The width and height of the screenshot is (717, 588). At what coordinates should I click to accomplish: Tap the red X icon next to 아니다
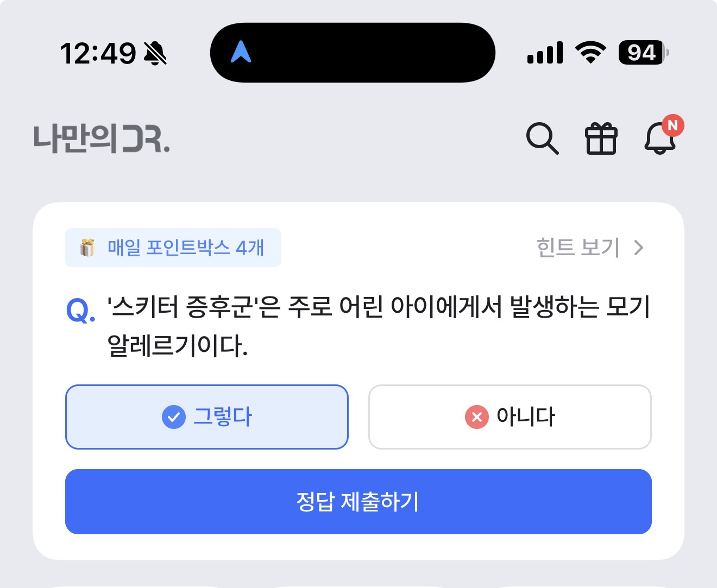point(476,417)
